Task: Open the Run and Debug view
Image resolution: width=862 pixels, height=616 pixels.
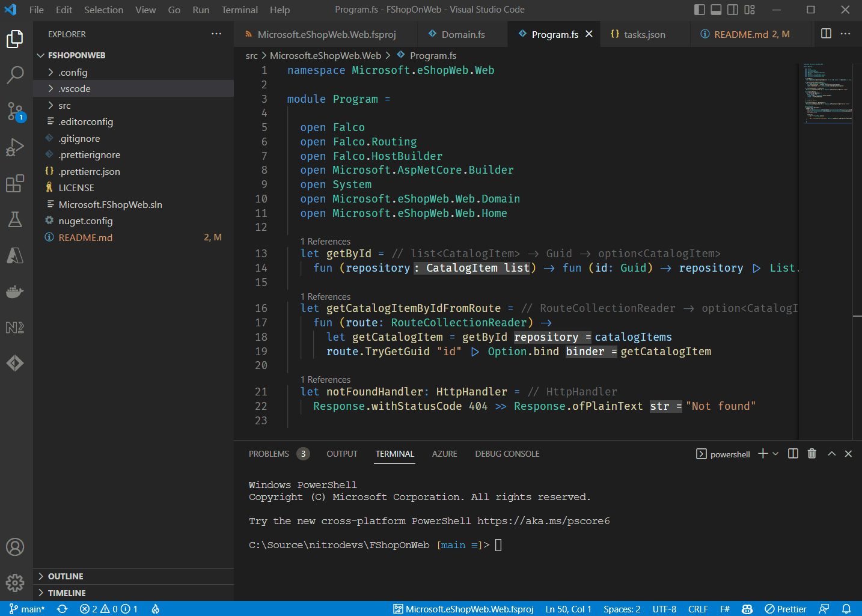Action: click(15, 147)
